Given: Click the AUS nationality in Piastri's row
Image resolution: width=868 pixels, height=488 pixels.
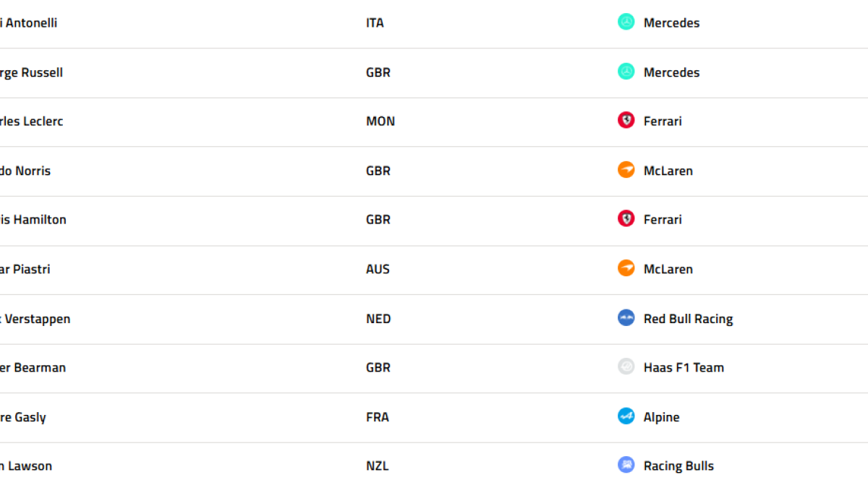Looking at the screenshot, I should tap(378, 269).
